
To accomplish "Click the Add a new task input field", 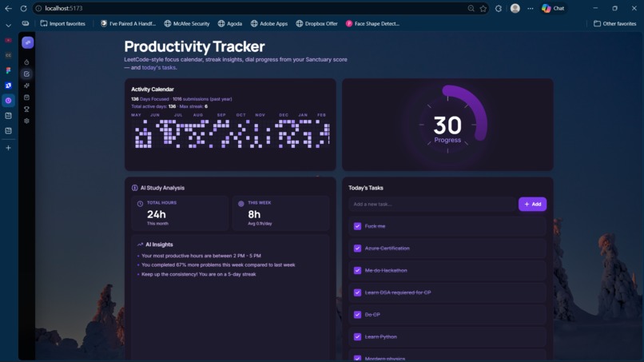I will [432, 205].
